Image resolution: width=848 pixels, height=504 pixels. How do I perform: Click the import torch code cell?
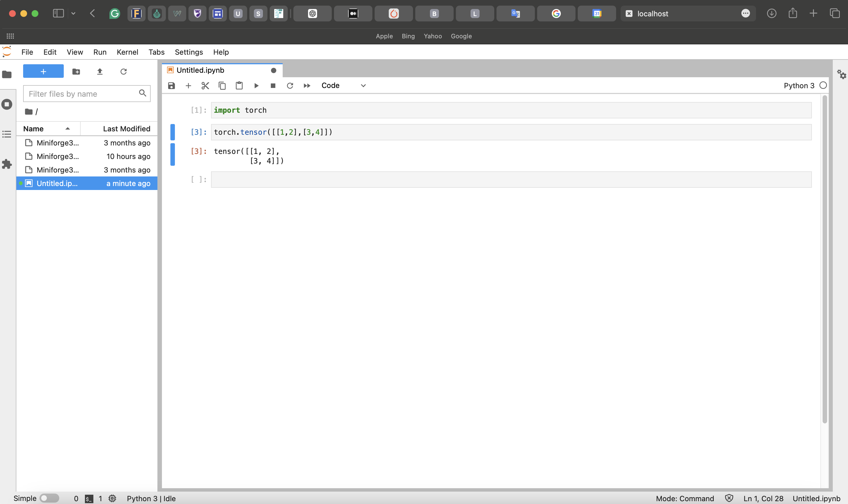pyautogui.click(x=511, y=110)
